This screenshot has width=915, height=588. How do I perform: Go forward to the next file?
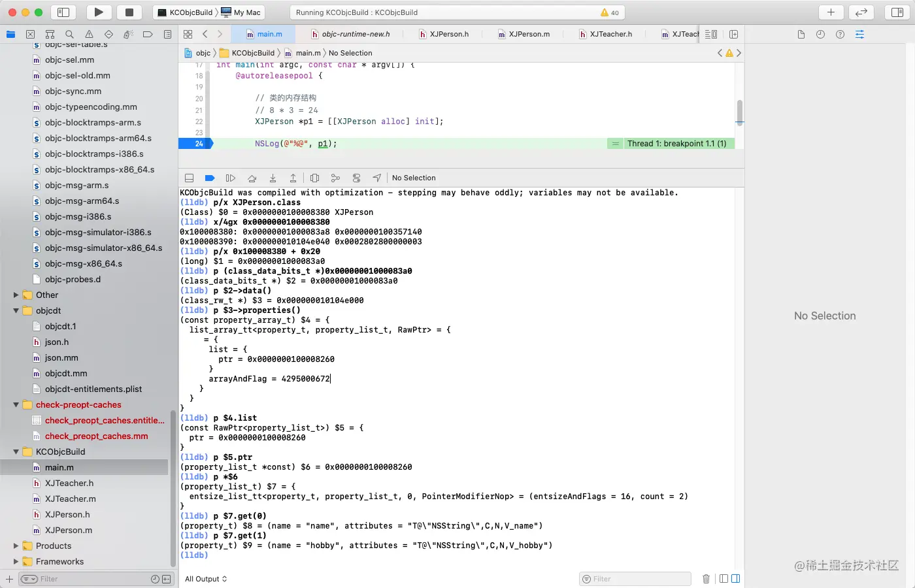tap(220, 34)
